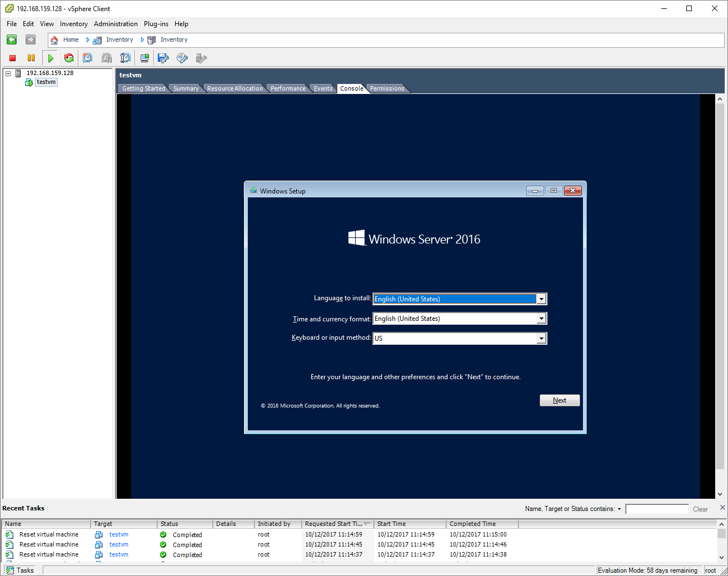Sort tasks by the Target column header
The image size is (728, 576).
coord(124,524)
